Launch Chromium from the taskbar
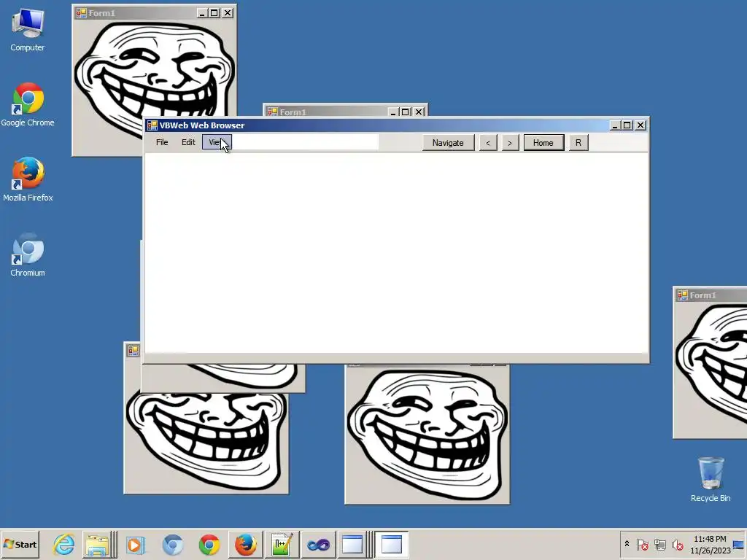747x560 pixels. point(172,544)
